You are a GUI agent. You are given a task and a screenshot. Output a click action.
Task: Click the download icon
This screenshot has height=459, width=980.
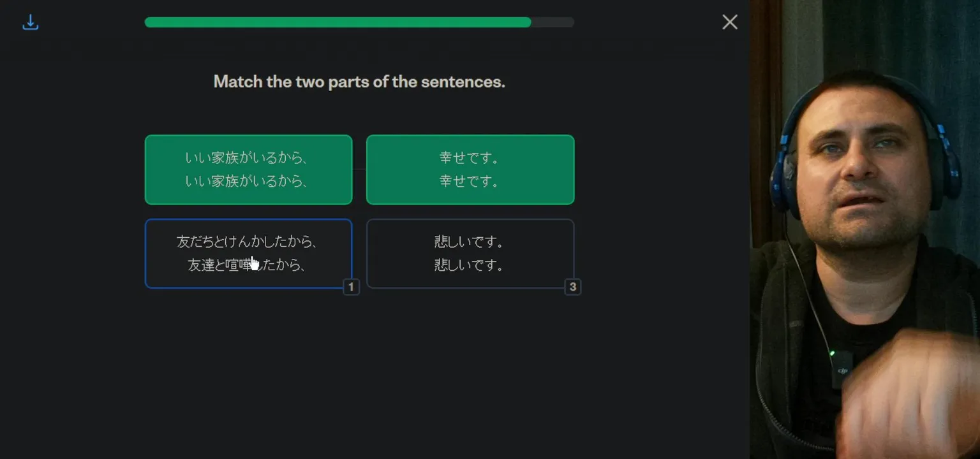pos(30,23)
